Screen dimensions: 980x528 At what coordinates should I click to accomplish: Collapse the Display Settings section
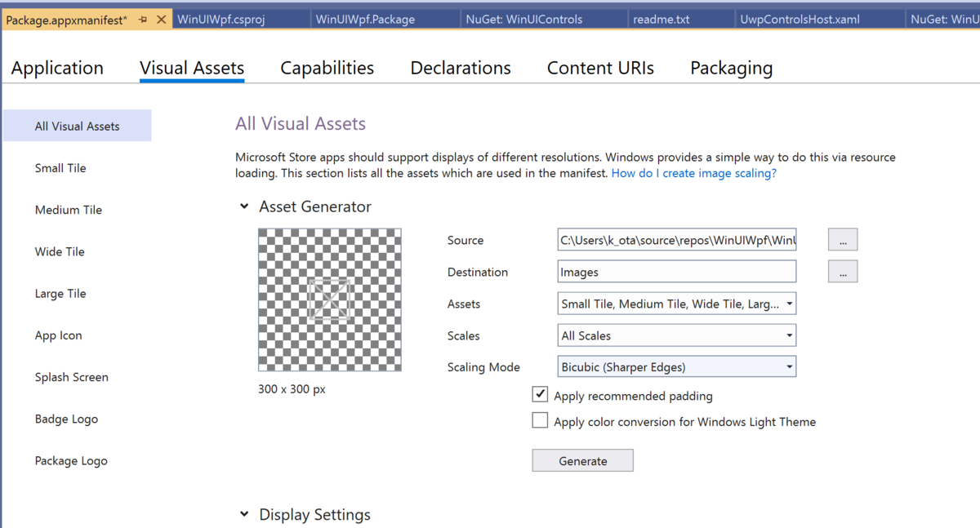tap(244, 515)
